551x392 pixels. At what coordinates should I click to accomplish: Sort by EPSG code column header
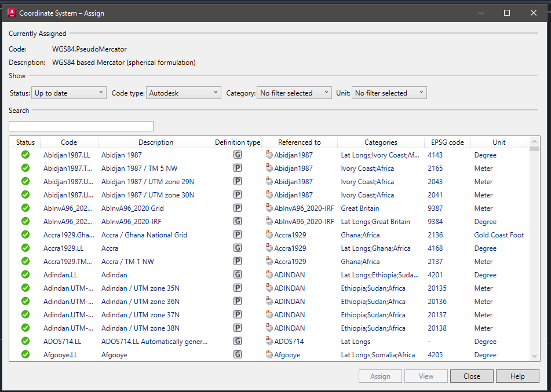tap(447, 142)
